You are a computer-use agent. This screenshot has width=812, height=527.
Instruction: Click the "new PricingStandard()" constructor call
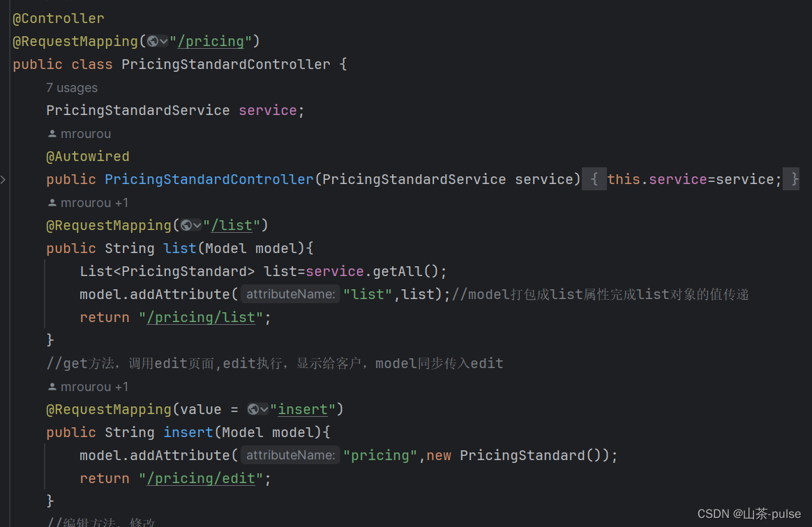518,456
